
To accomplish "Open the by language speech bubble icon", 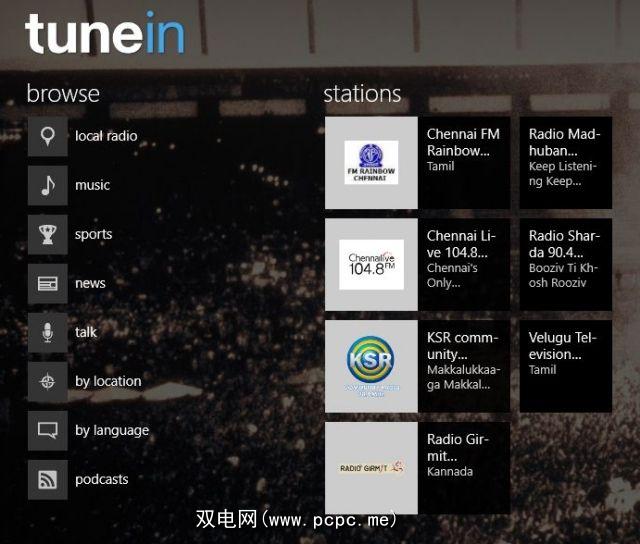I will pyautogui.click(x=48, y=431).
